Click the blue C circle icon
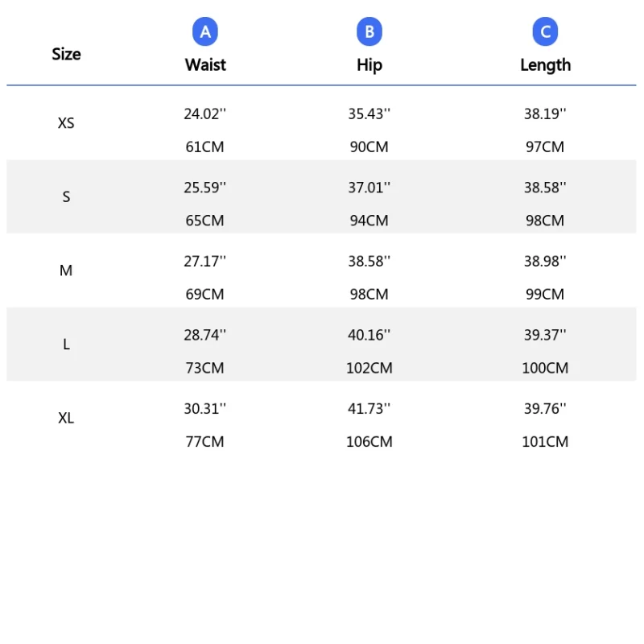The width and height of the screenshot is (644, 644). (x=545, y=32)
